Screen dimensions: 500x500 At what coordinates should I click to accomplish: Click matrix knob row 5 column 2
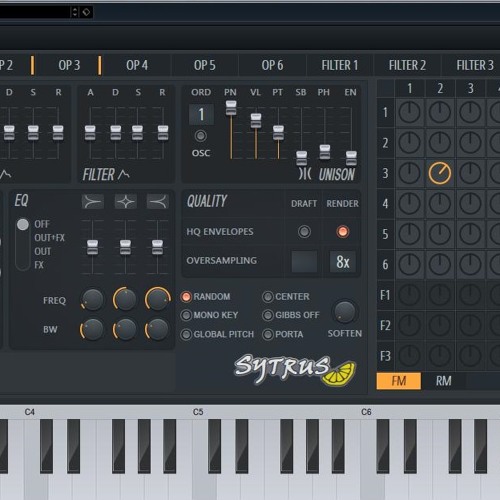tap(440, 234)
